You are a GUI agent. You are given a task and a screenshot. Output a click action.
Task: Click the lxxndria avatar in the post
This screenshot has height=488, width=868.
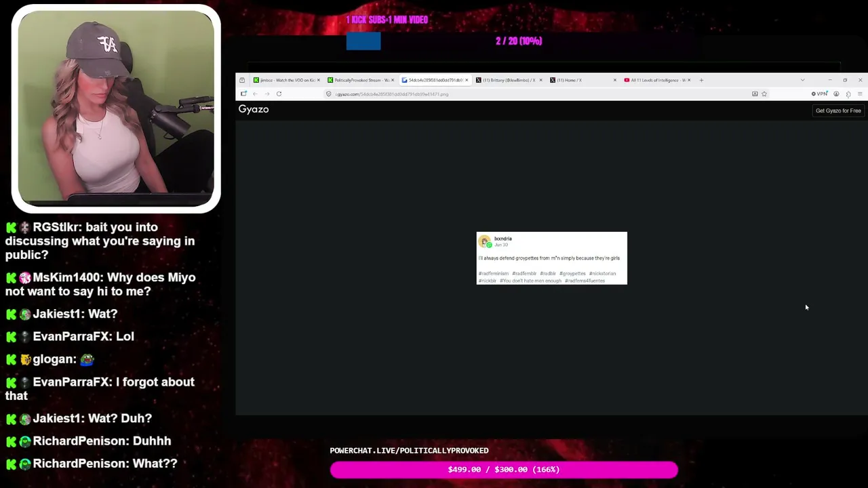click(x=484, y=241)
